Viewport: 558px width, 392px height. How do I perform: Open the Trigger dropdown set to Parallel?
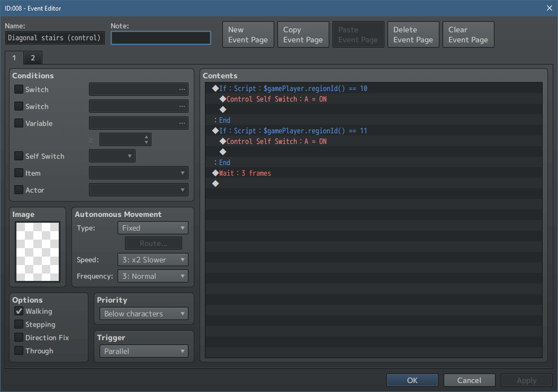coord(143,351)
